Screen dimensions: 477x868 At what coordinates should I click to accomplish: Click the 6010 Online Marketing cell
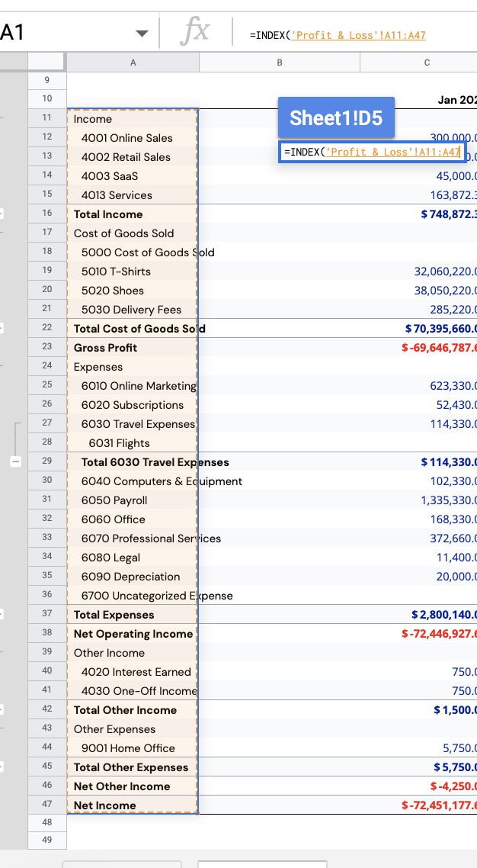tap(133, 386)
